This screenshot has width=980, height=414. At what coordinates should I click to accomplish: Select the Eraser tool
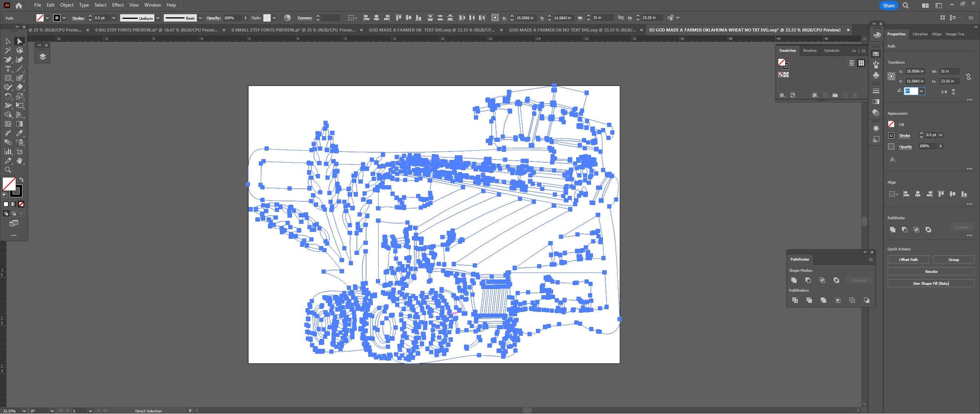click(20, 87)
